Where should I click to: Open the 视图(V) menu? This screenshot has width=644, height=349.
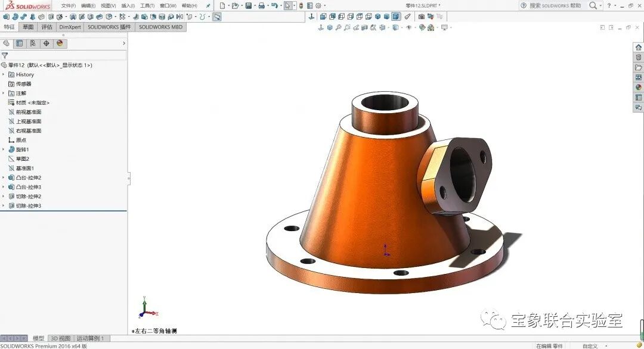108,6
